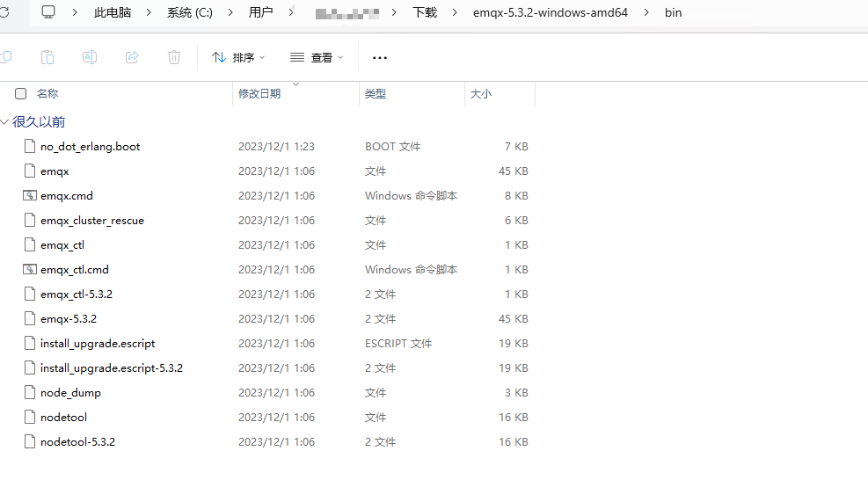Expand chevron after 下载 breadcrumb
This screenshot has width=868, height=502.
455,12
